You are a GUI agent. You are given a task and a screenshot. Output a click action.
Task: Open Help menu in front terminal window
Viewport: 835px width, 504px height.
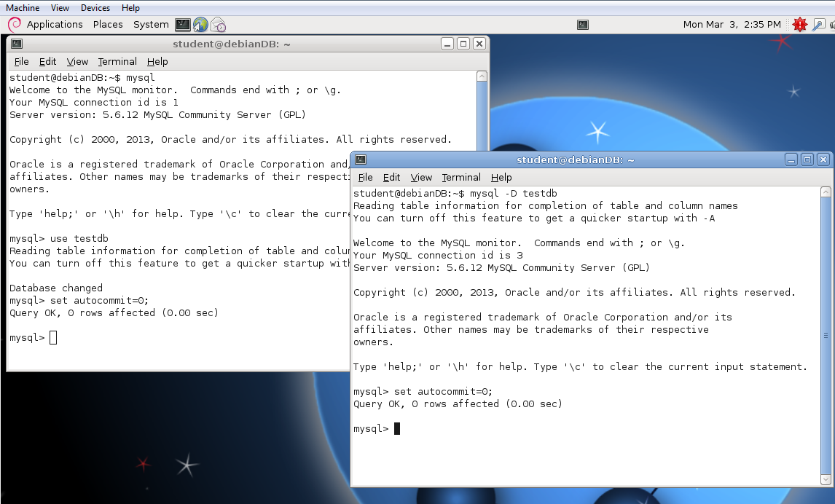click(x=501, y=177)
